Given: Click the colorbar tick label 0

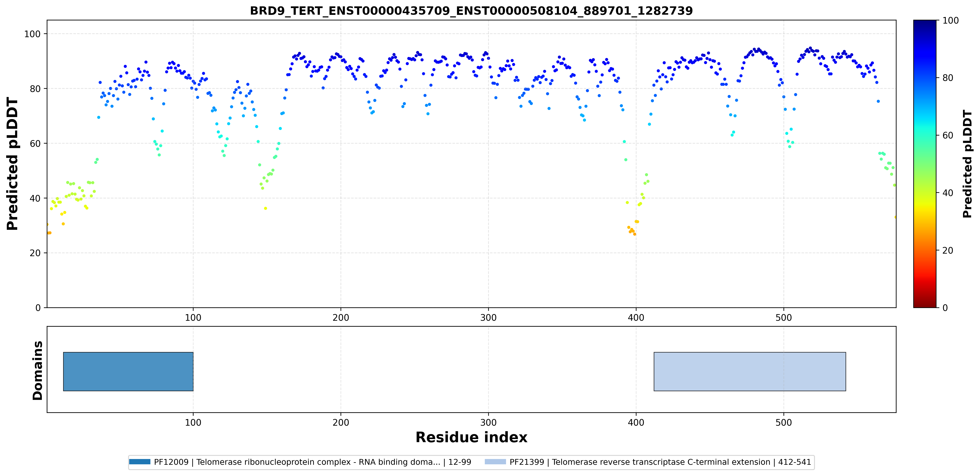Looking at the screenshot, I should 945,308.
